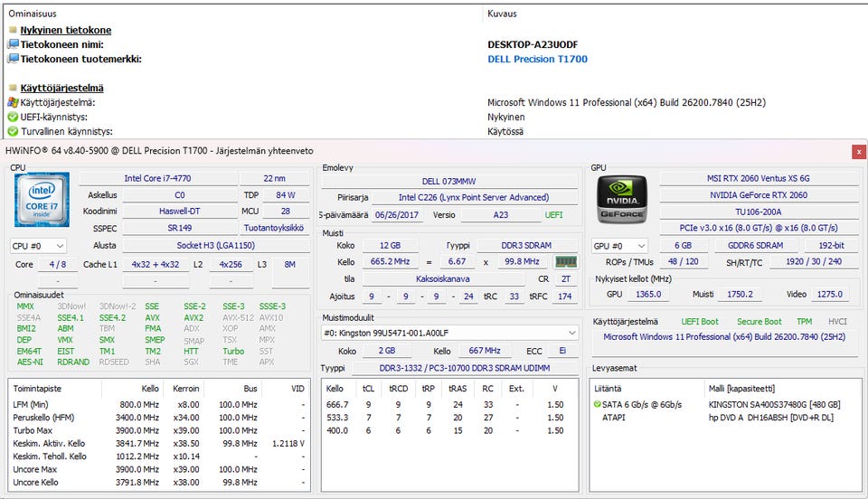Click the Intel Core i7 logo

pyautogui.click(x=41, y=200)
